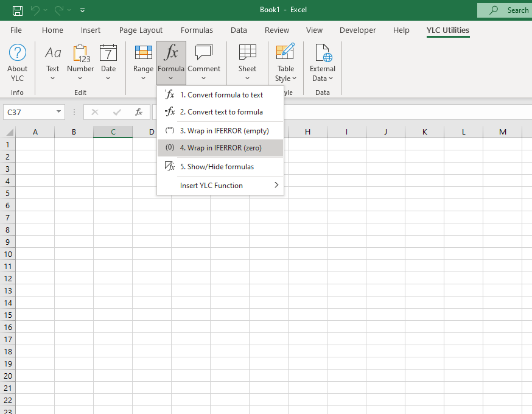
Task: Click the Save icon in title bar
Action: (x=18, y=10)
